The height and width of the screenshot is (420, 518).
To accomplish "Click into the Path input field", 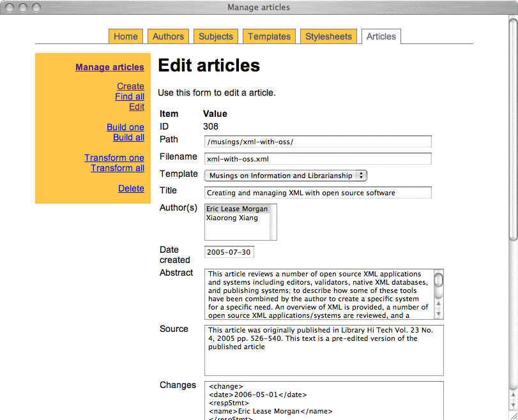I will point(317,142).
